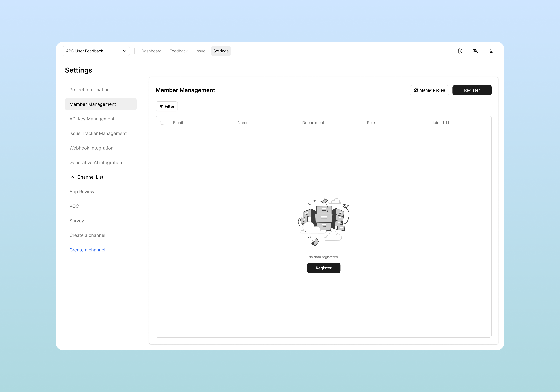
Task: Open the ABC User Feedback project dropdown
Action: pyautogui.click(x=96, y=51)
